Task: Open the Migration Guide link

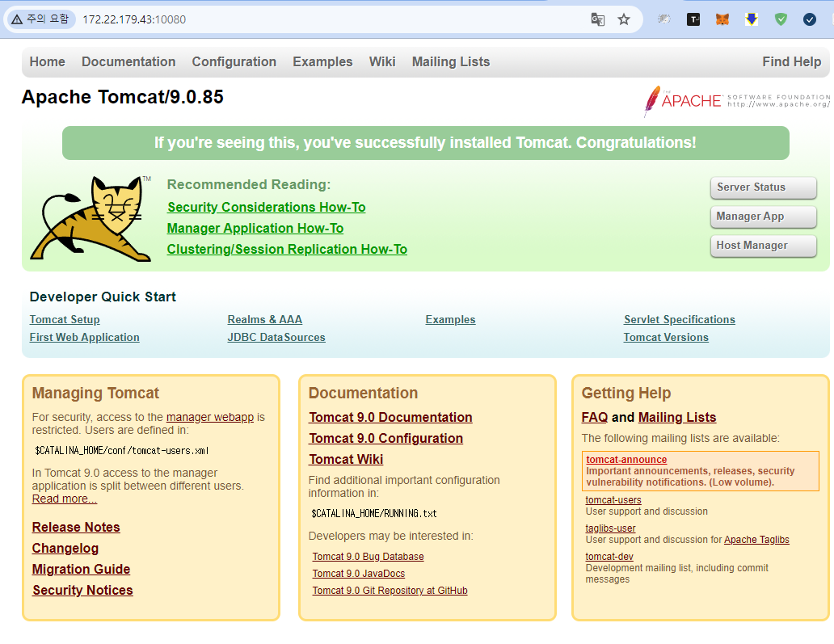Action: 82,569
